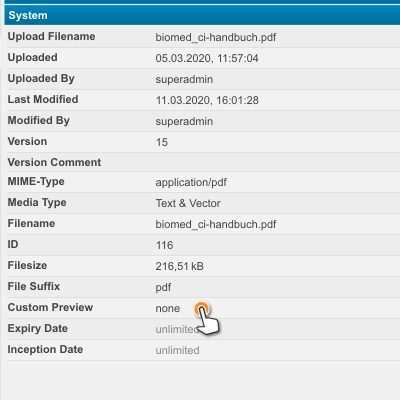400x400 pixels.
Task: Select the Filesize value 216,51 kB
Action: [179, 266]
